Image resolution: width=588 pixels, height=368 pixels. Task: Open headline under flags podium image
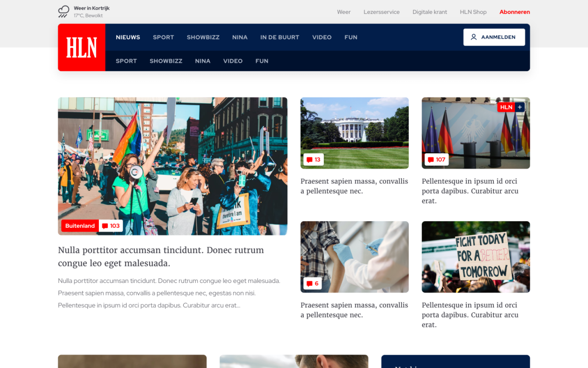click(470, 191)
